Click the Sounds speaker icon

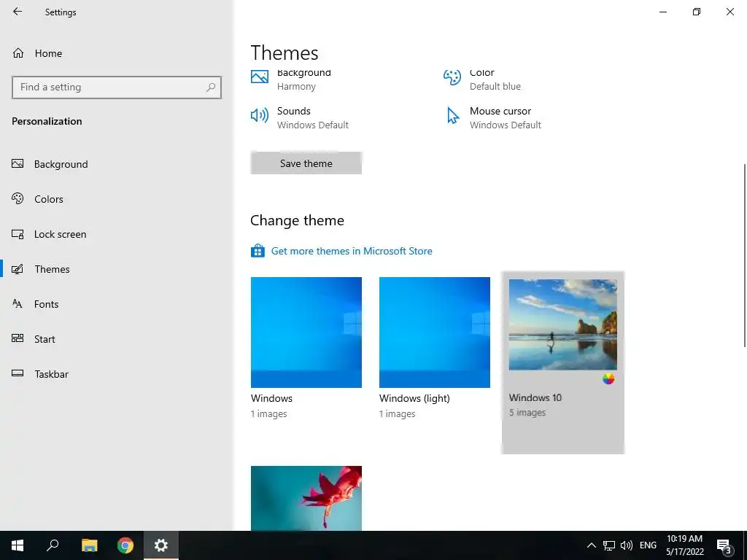click(260, 115)
